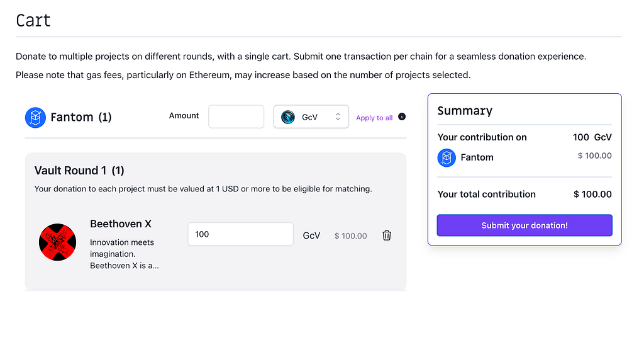
Task: Click the Fantom (1) chain heading
Action: click(81, 117)
